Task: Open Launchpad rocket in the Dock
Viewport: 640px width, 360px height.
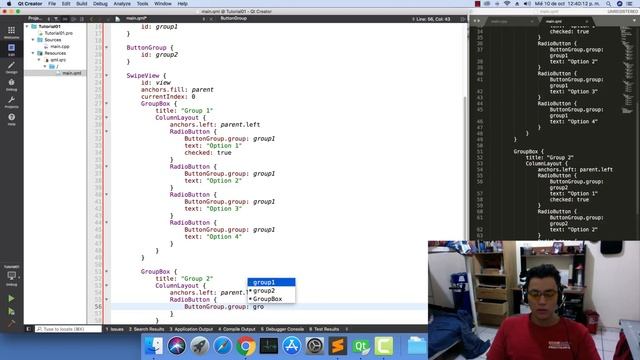Action: (200, 346)
